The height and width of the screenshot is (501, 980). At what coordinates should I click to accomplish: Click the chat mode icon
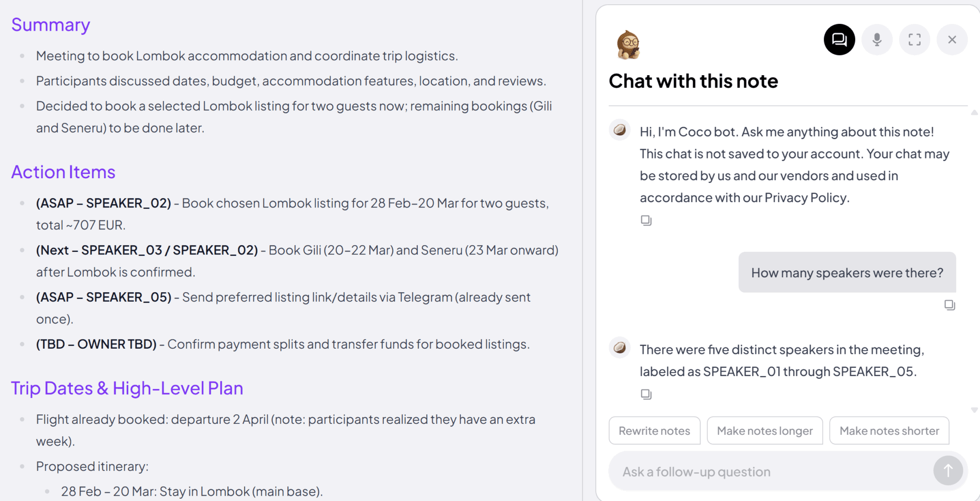point(839,39)
